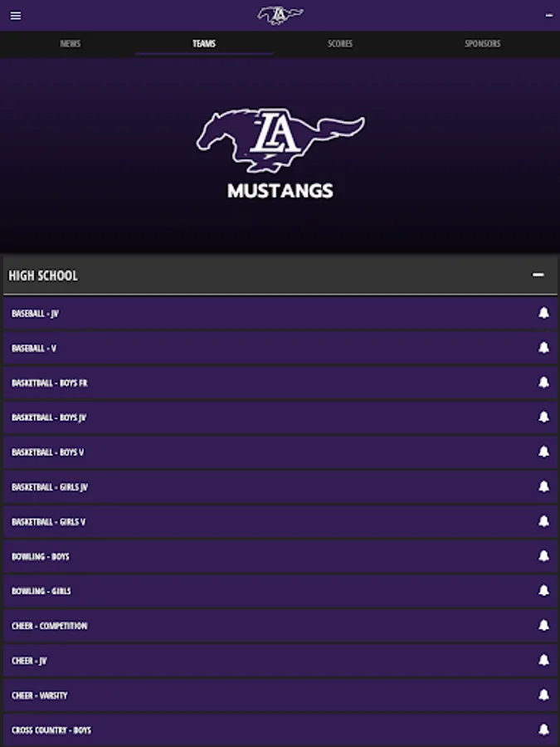
Task: Open the Basketball - Boys V team
Action: tap(47, 452)
